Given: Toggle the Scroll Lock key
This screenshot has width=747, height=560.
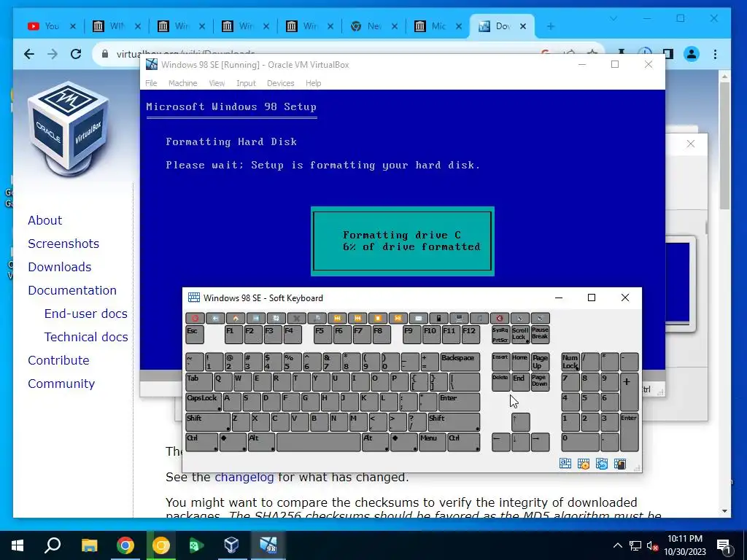Looking at the screenshot, I should (x=520, y=334).
